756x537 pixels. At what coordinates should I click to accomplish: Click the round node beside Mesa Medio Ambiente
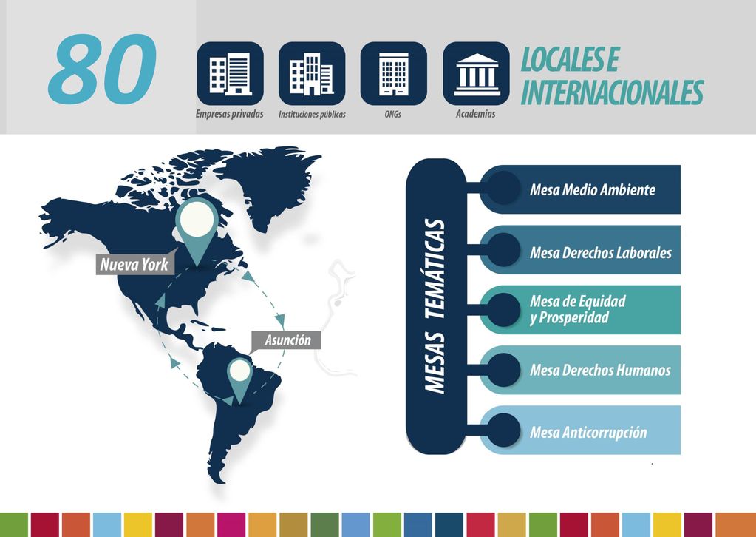[x=503, y=189]
